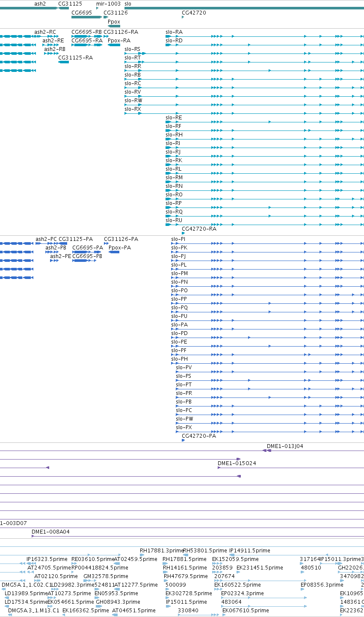364x617 pixels.
Task: Click protein CG6695-PB
Action: (x=87, y=256)
